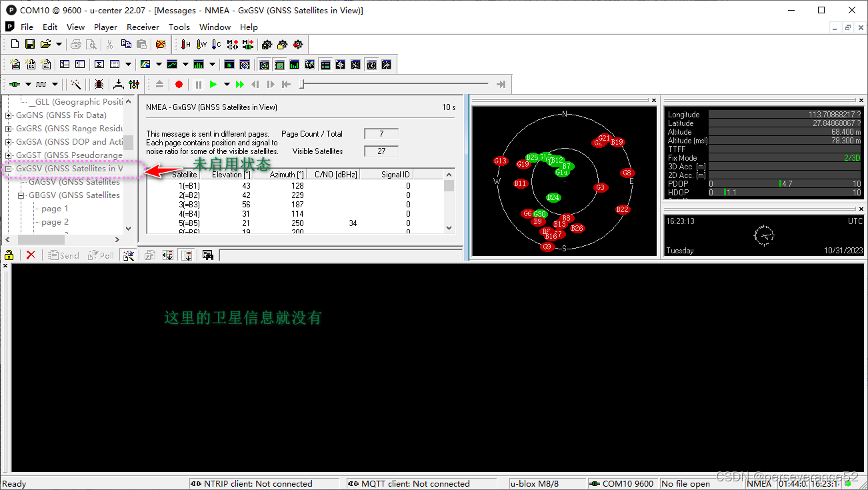Click the Azimuth column header
Viewport: 868px width, 490px height.
point(280,174)
